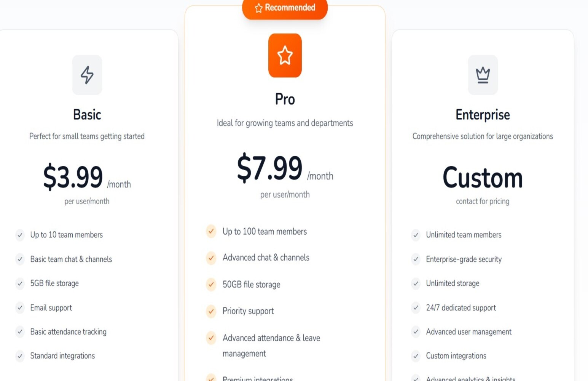Image resolution: width=588 pixels, height=381 pixels.
Task: Click the Enterprise plan crown icon
Action: click(483, 75)
